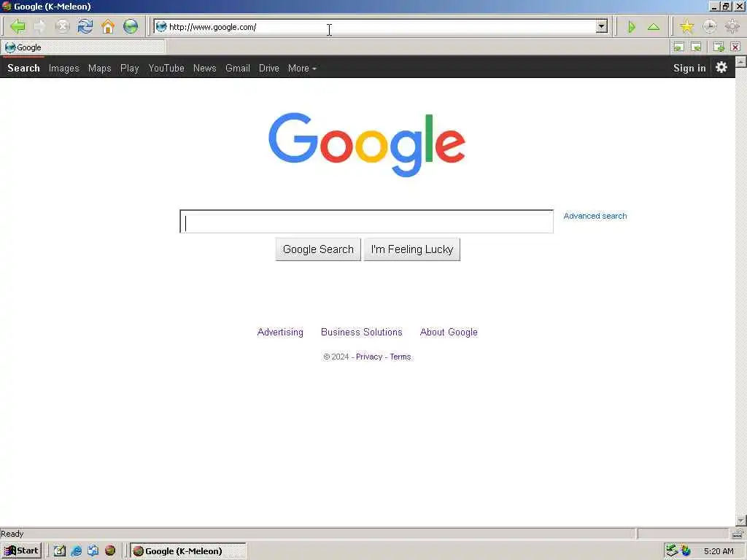Select Google (K-Meleon) taskbar button
The image size is (747, 560).
pyautogui.click(x=188, y=551)
